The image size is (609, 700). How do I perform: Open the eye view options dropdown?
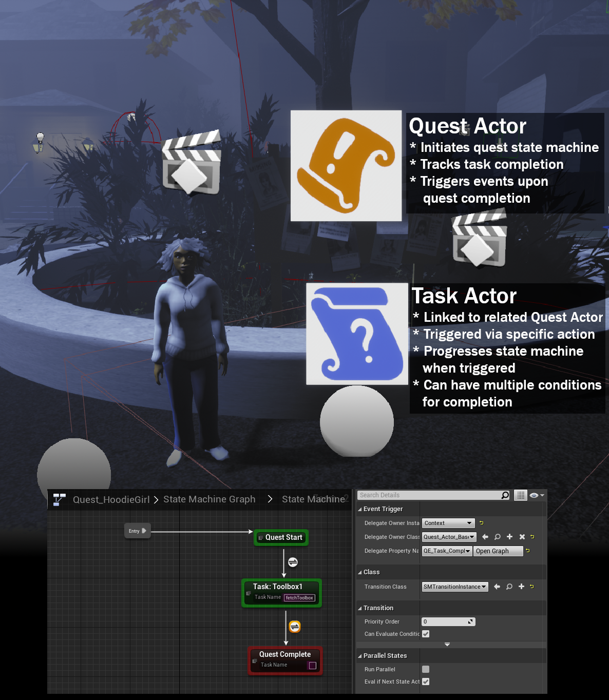coord(537,495)
